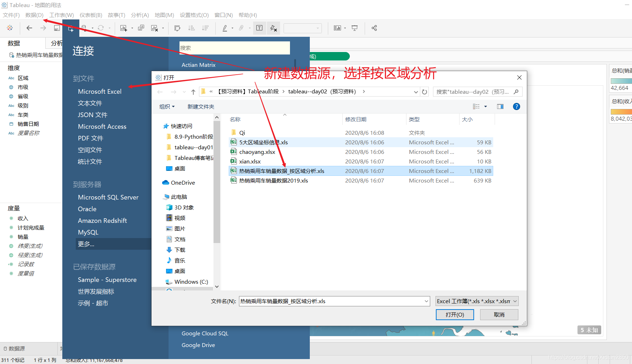Open the view mode dropdown in dialog

pyautogui.click(x=485, y=106)
